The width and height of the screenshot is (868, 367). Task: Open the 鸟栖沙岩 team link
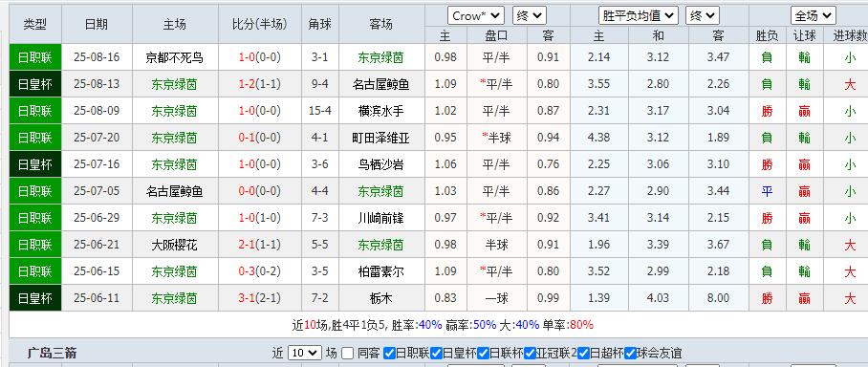pyautogui.click(x=380, y=164)
